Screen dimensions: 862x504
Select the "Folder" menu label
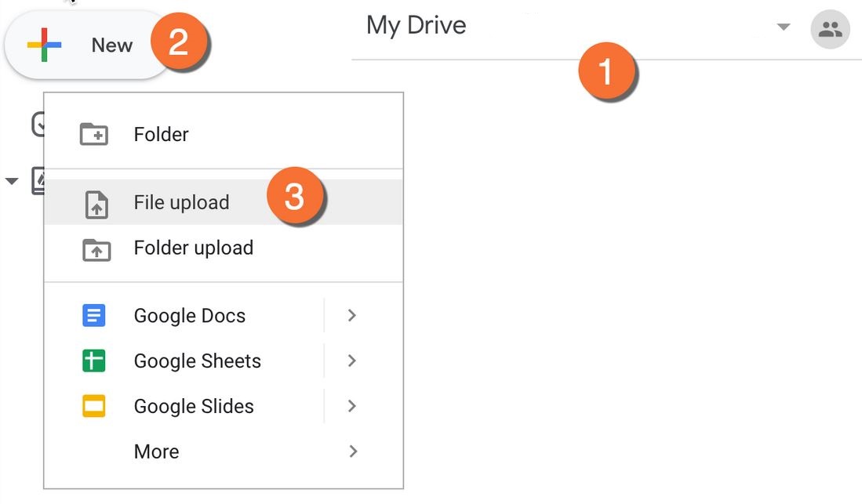pyautogui.click(x=161, y=135)
